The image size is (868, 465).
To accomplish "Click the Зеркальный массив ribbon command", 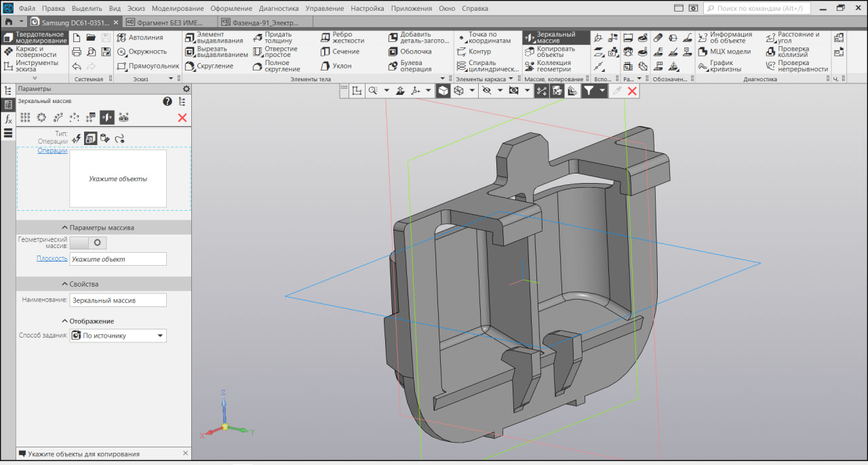I will pos(550,37).
